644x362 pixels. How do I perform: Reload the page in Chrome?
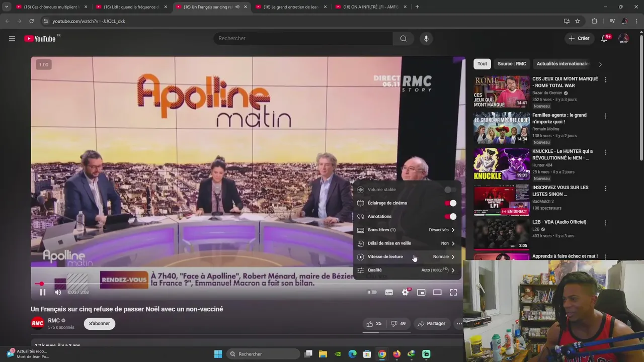[x=31, y=21]
